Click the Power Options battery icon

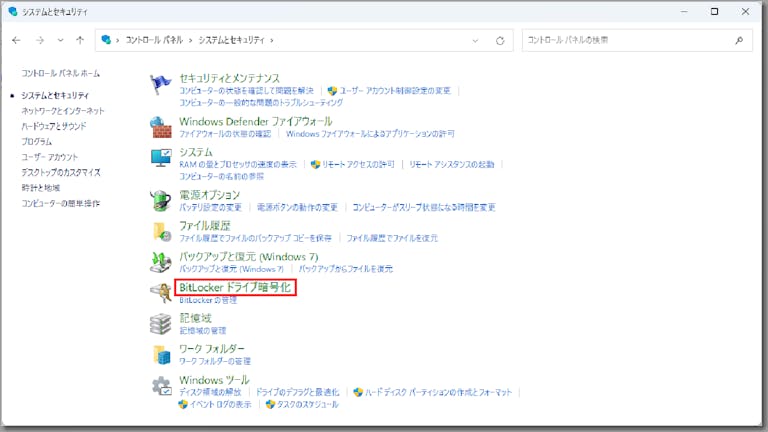point(161,201)
